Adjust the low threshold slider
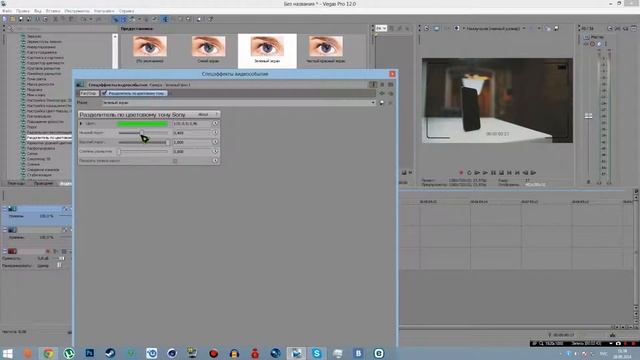The width and height of the screenshot is (640, 360). point(143,133)
